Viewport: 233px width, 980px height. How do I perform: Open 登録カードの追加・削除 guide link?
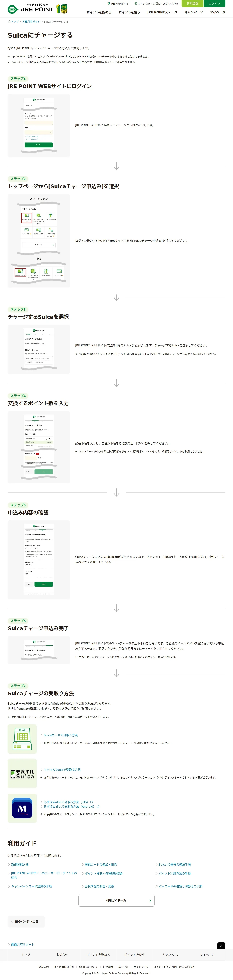pos(100,865)
